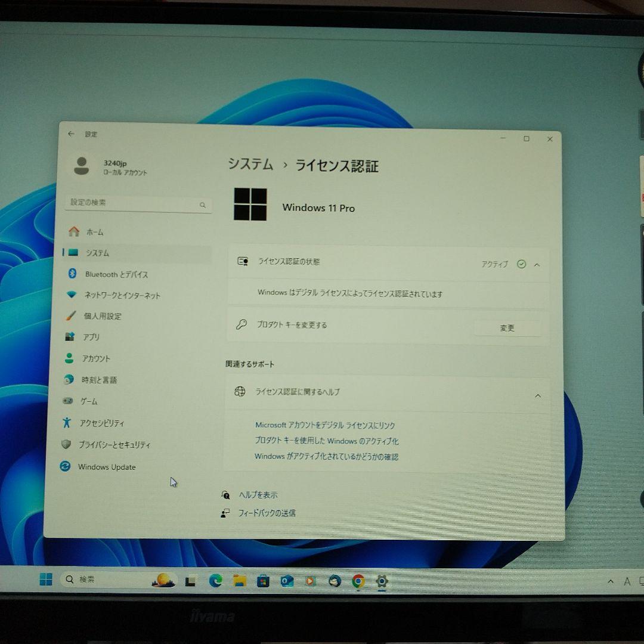Click the taskbar 検索 search box
The width and height of the screenshot is (644, 644).
click(119, 580)
